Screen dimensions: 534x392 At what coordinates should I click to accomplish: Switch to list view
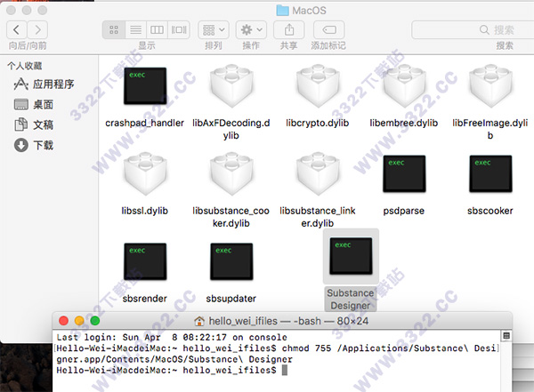[x=135, y=30]
